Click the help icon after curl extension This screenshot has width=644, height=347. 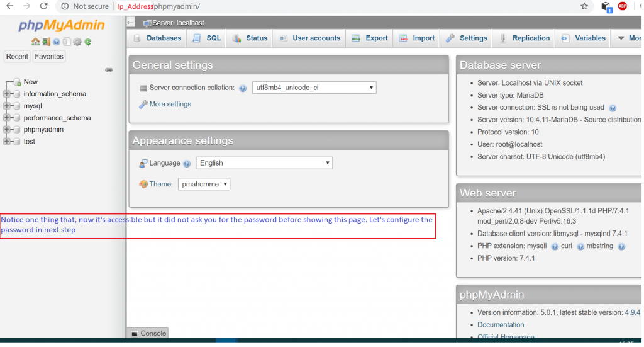click(x=580, y=247)
